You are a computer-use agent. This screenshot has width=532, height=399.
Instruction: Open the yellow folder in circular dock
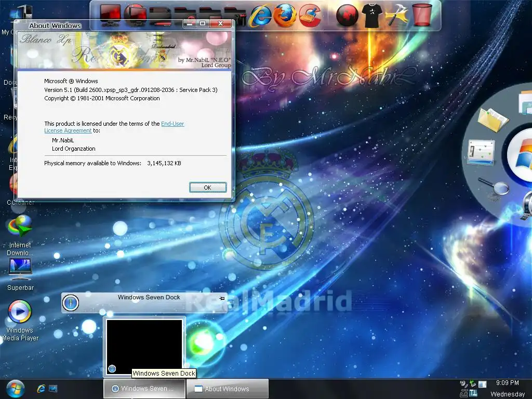point(493,119)
